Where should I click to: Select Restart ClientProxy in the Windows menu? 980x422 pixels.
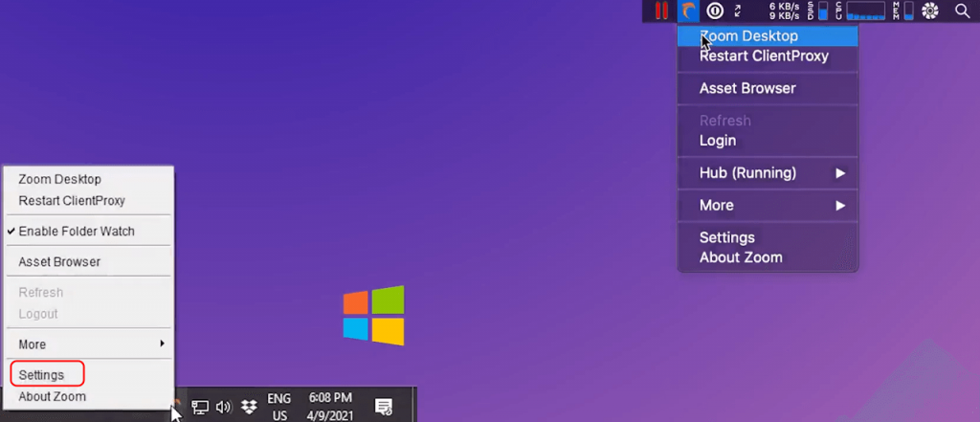coord(72,201)
